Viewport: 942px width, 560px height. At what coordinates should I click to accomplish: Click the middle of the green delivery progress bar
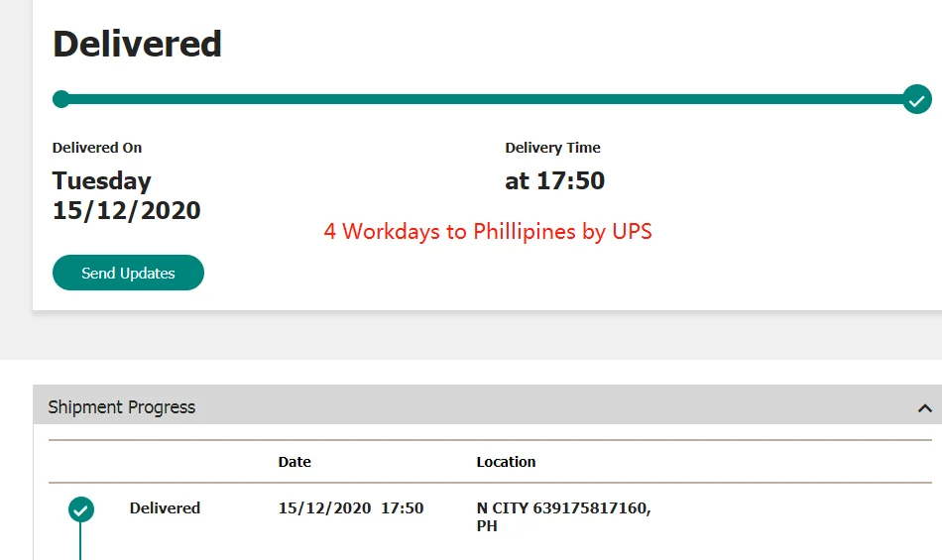click(486, 99)
